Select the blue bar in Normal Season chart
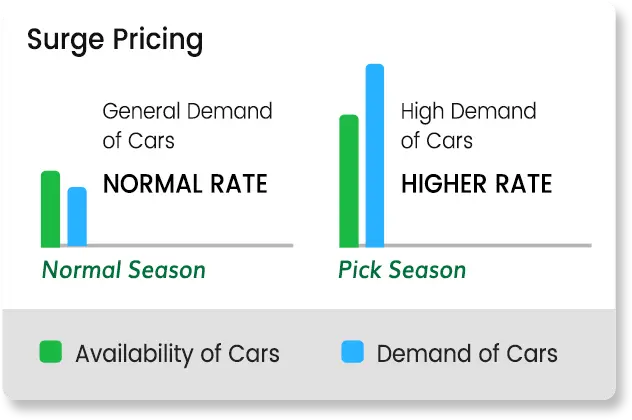 pos(77,217)
